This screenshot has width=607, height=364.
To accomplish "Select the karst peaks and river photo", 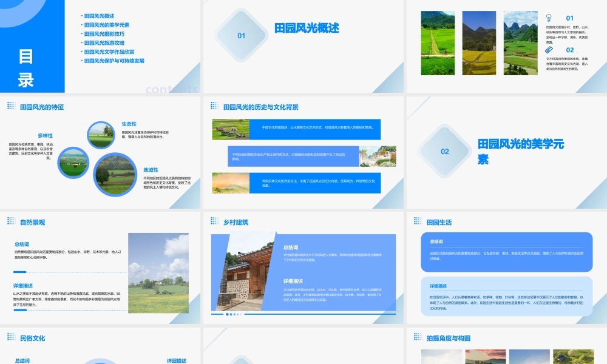I will (520, 43).
